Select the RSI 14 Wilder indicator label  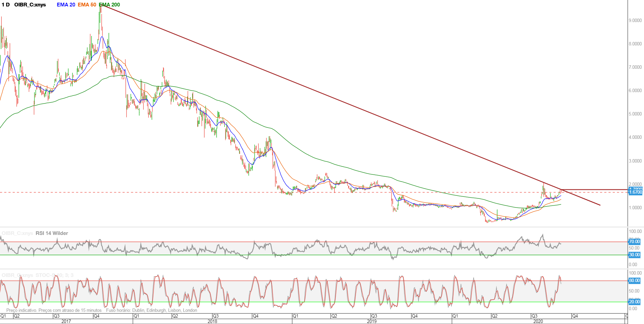[52, 233]
